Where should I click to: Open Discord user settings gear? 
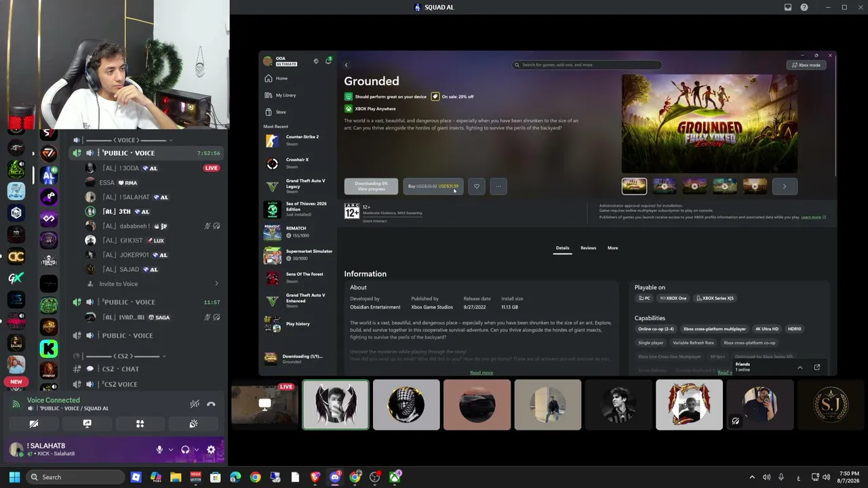click(211, 449)
